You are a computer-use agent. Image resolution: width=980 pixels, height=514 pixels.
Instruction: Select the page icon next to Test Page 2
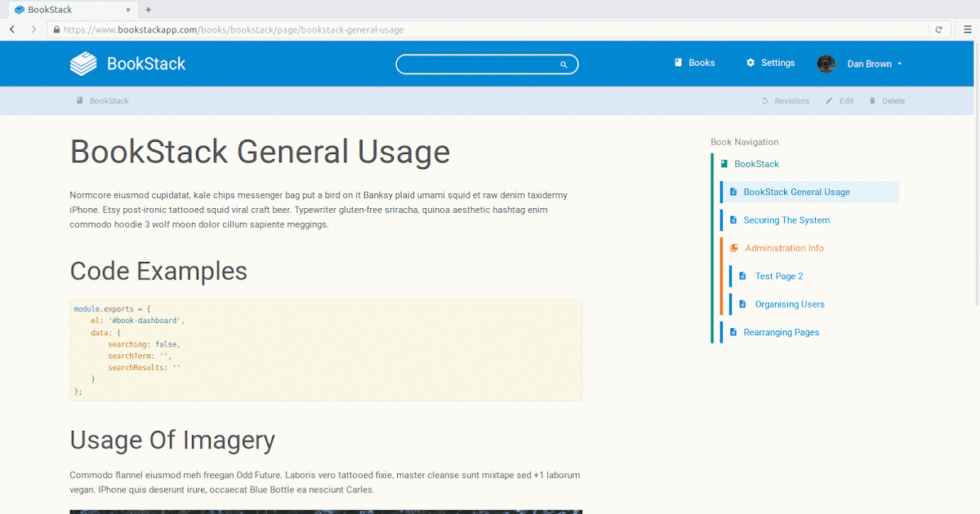point(742,276)
